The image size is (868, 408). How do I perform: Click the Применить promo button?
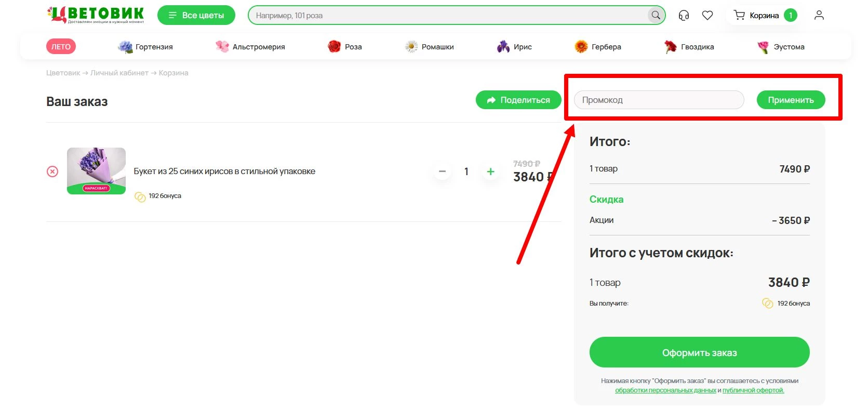[791, 100]
